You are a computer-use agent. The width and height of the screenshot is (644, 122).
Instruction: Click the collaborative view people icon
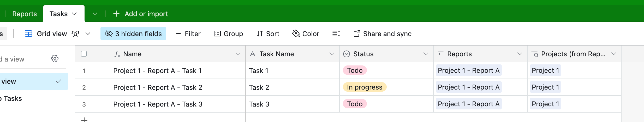[x=75, y=34]
